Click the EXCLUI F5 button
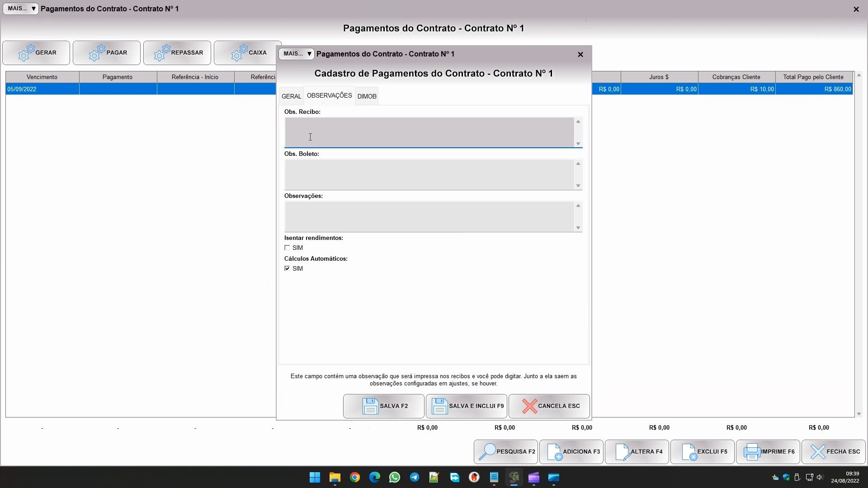 tap(702, 451)
